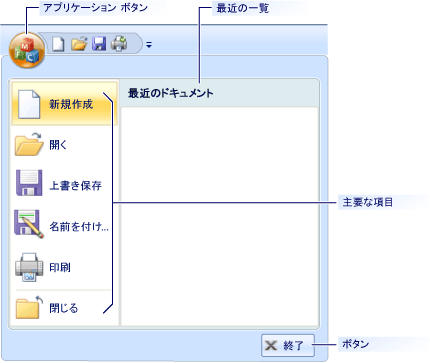The width and height of the screenshot is (430, 363).
Task: Click the Save floppy quick access icon
Action: pyautogui.click(x=99, y=44)
